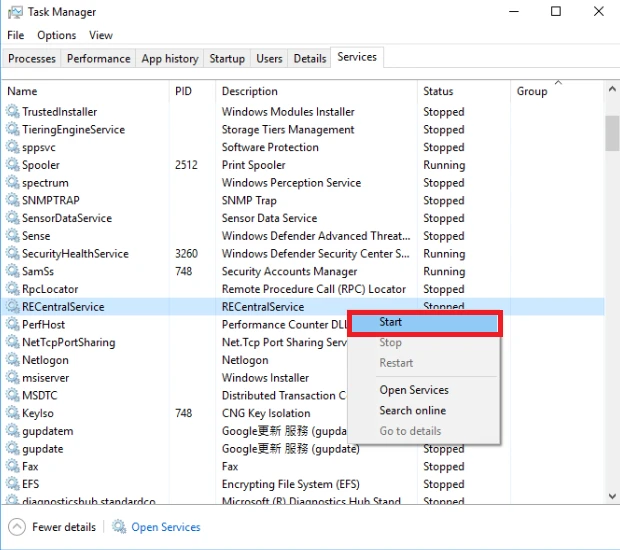Select the Print Spooler description cell
Image resolution: width=620 pixels, height=550 pixels.
click(253, 165)
